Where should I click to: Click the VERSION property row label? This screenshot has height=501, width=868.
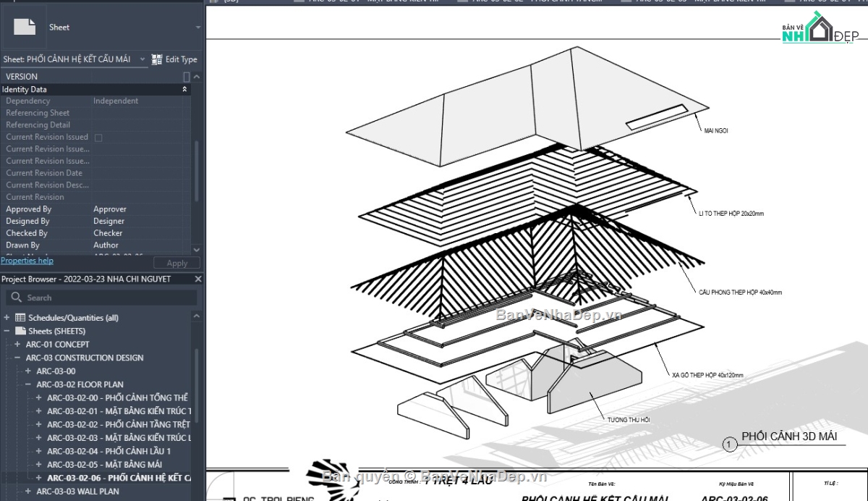[22, 77]
